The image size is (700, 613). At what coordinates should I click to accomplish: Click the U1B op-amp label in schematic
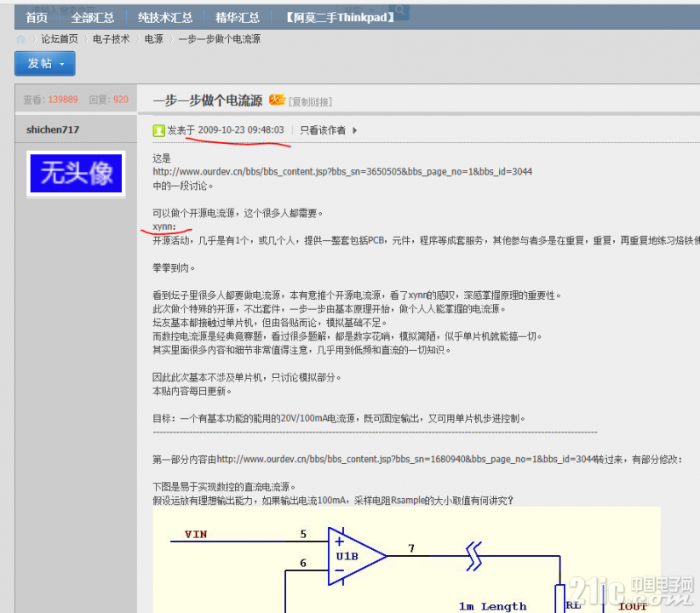pos(347,556)
